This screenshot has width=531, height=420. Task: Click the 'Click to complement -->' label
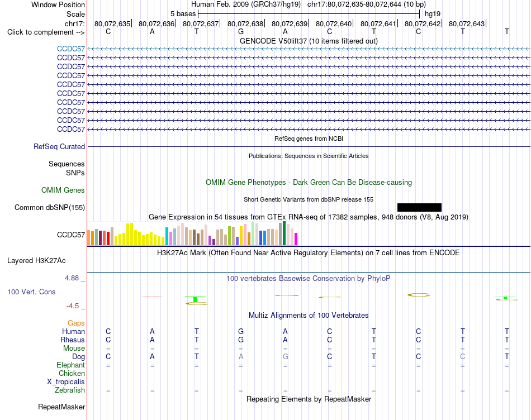(x=46, y=32)
